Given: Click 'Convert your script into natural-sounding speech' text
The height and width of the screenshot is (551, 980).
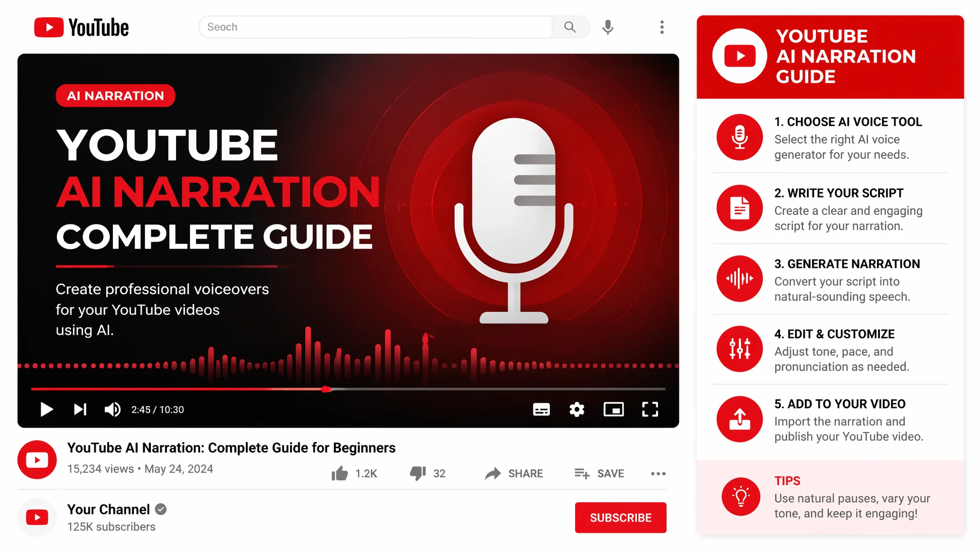Looking at the screenshot, I should tap(842, 289).
